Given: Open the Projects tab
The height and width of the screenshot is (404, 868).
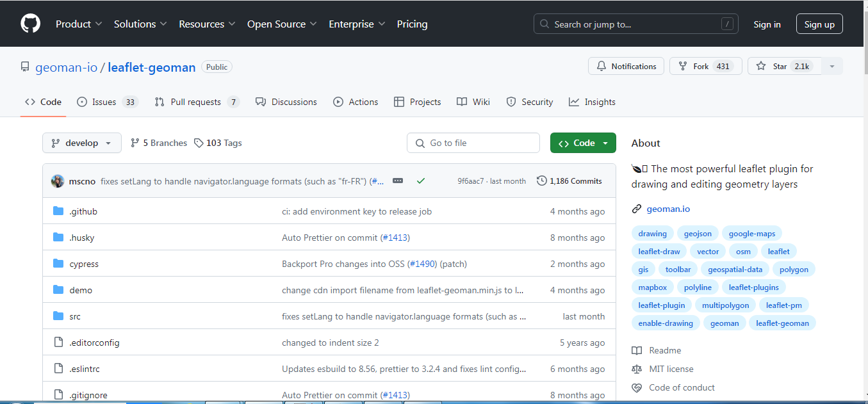Looking at the screenshot, I should coord(417,102).
